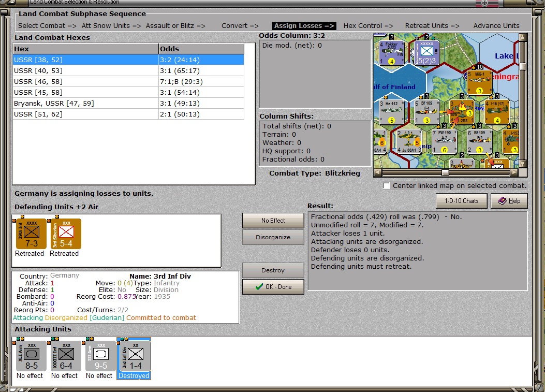Click the Assault or Blitz subphase

[175, 26]
